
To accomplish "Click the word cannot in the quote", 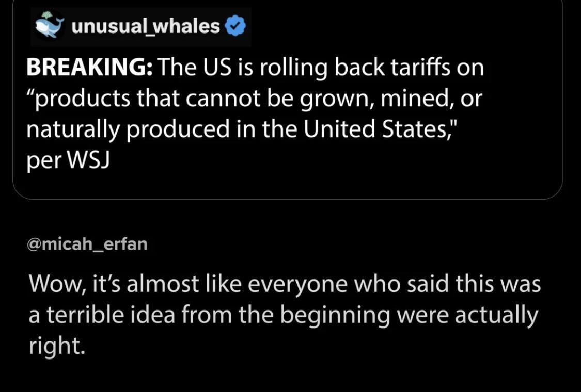I will click(213, 99).
